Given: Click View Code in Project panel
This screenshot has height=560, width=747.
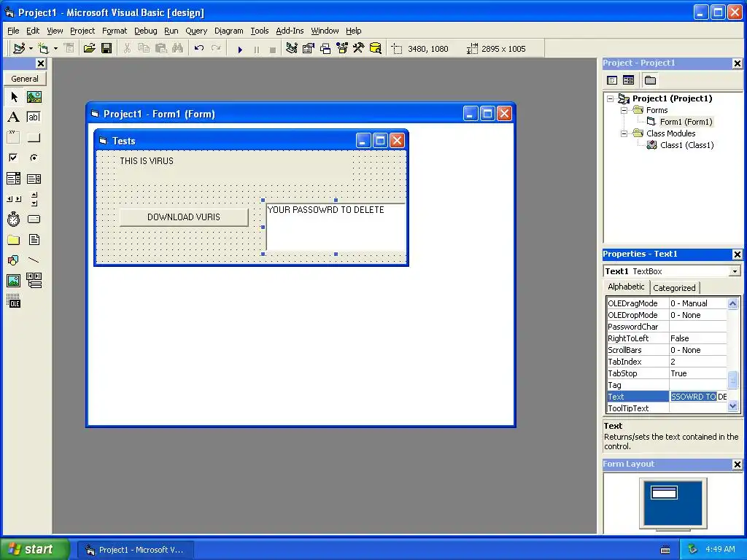Looking at the screenshot, I should point(612,80).
